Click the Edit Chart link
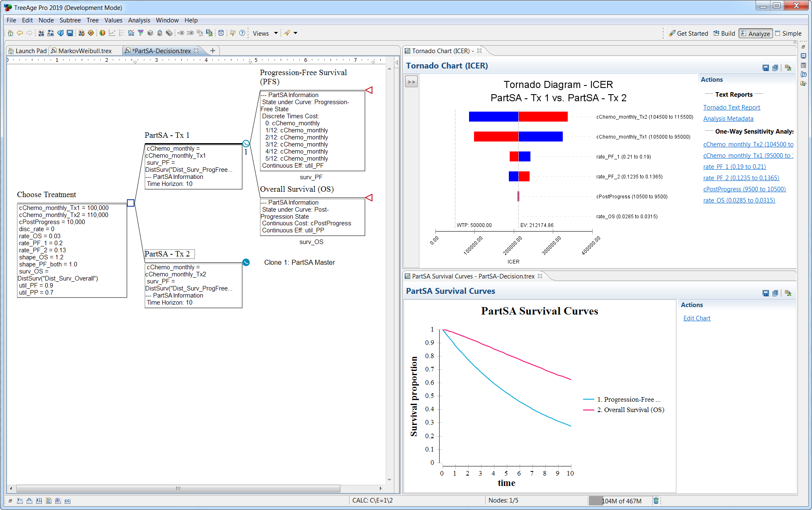The width and height of the screenshot is (812, 510). (697, 318)
